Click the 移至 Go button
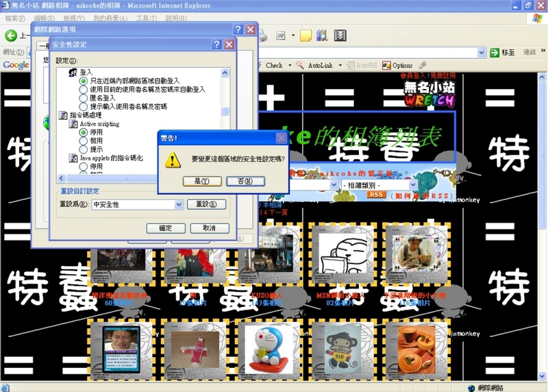The image size is (548, 392). (503, 53)
